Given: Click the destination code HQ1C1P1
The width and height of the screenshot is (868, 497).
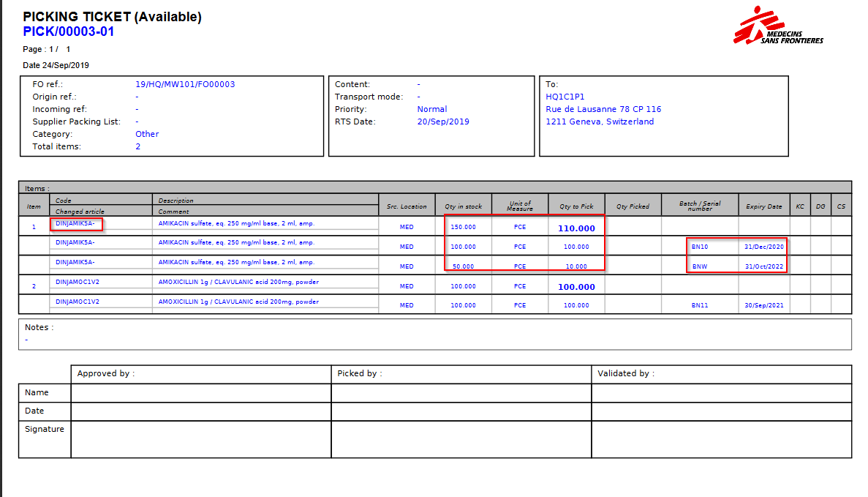Looking at the screenshot, I should point(565,97).
